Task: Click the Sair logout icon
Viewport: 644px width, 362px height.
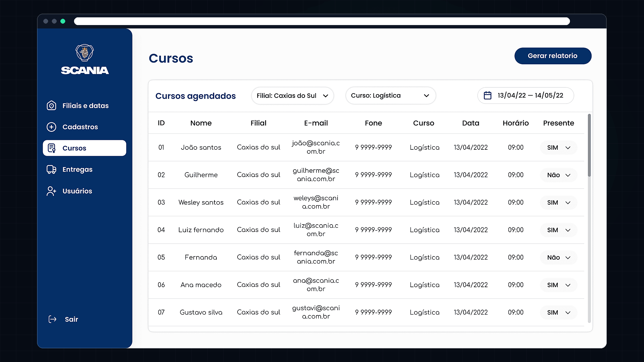Action: [x=52, y=319]
